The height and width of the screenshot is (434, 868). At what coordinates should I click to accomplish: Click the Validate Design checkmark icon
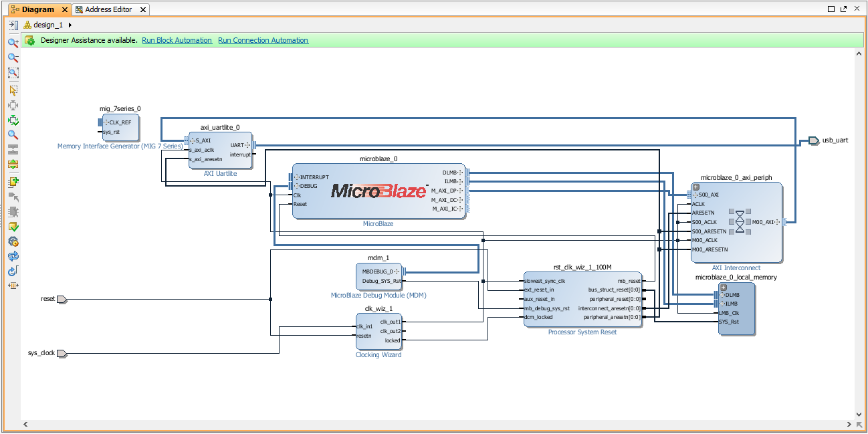[13, 227]
